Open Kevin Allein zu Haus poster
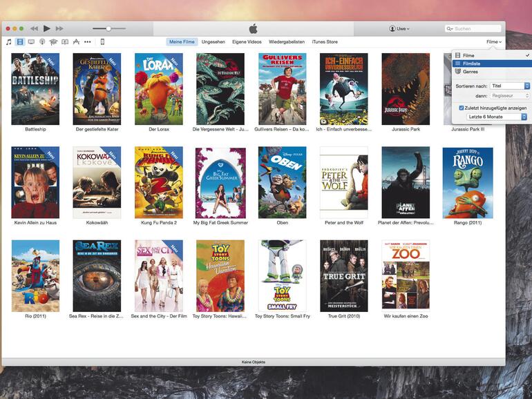532x399 pixels. coord(35,182)
